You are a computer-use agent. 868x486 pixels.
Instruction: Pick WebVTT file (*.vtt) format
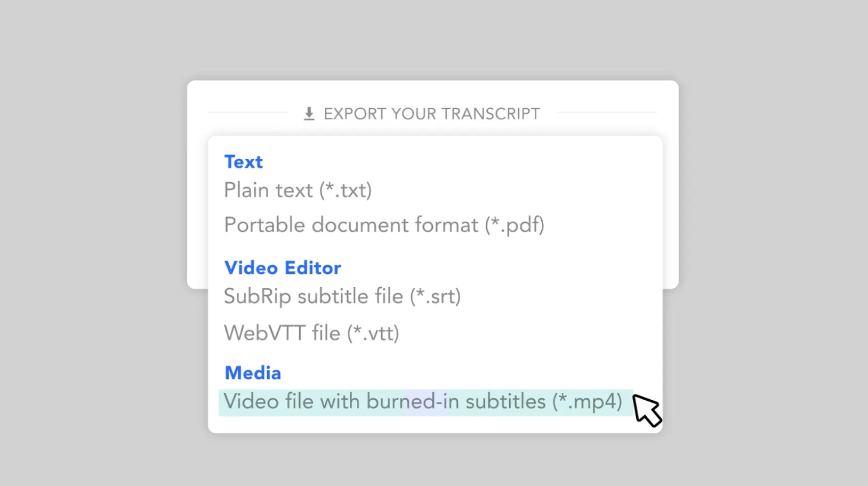point(311,333)
